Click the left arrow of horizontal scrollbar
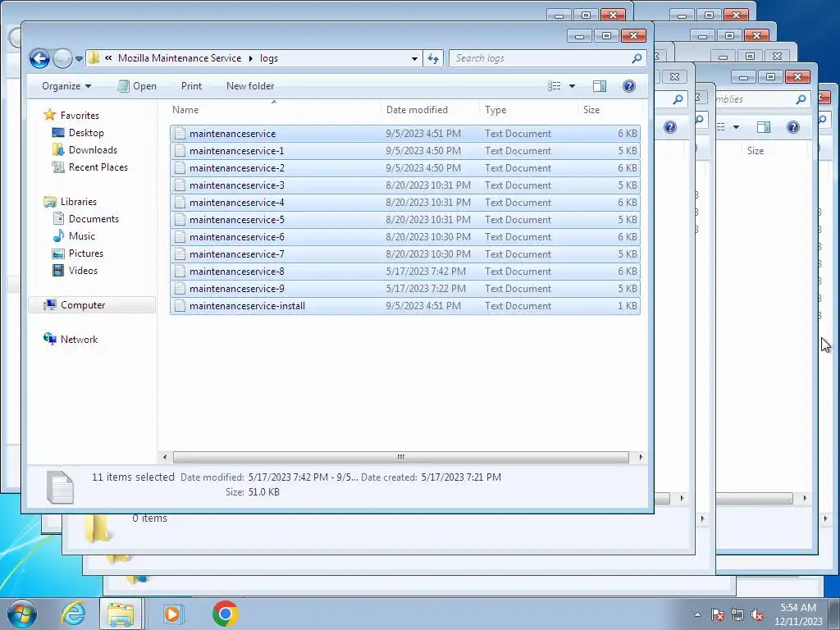 click(x=164, y=457)
